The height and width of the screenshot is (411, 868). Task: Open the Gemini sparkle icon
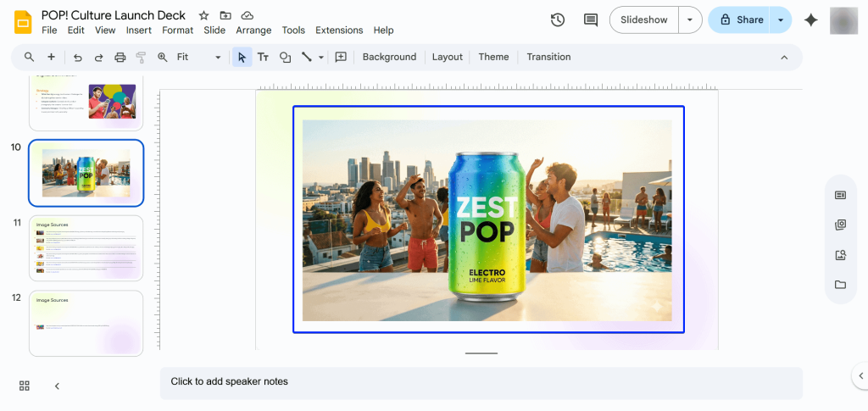[811, 20]
